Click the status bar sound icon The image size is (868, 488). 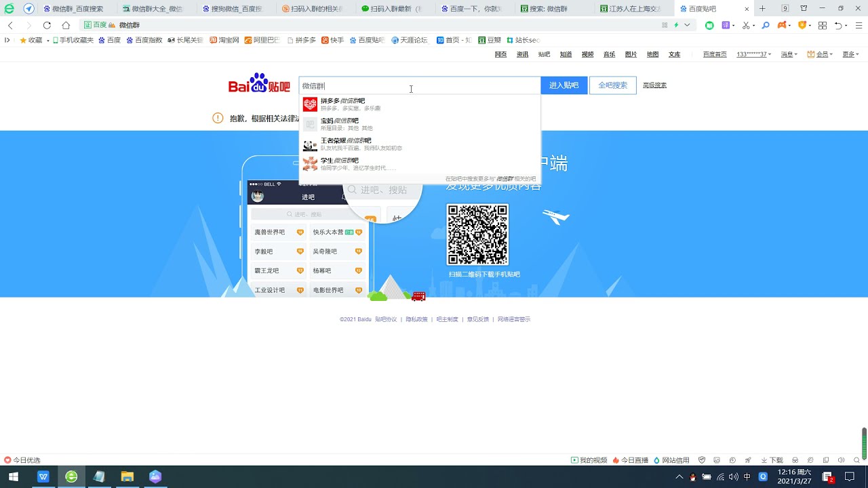coord(842,460)
